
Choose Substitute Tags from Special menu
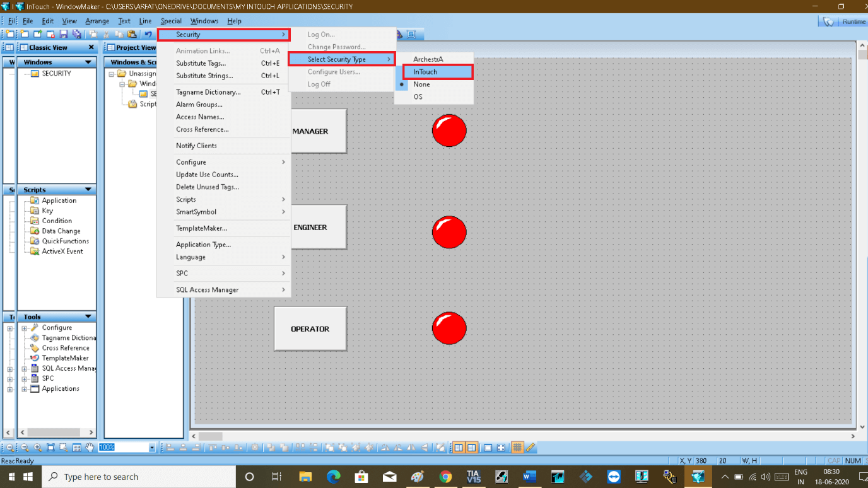224,63
